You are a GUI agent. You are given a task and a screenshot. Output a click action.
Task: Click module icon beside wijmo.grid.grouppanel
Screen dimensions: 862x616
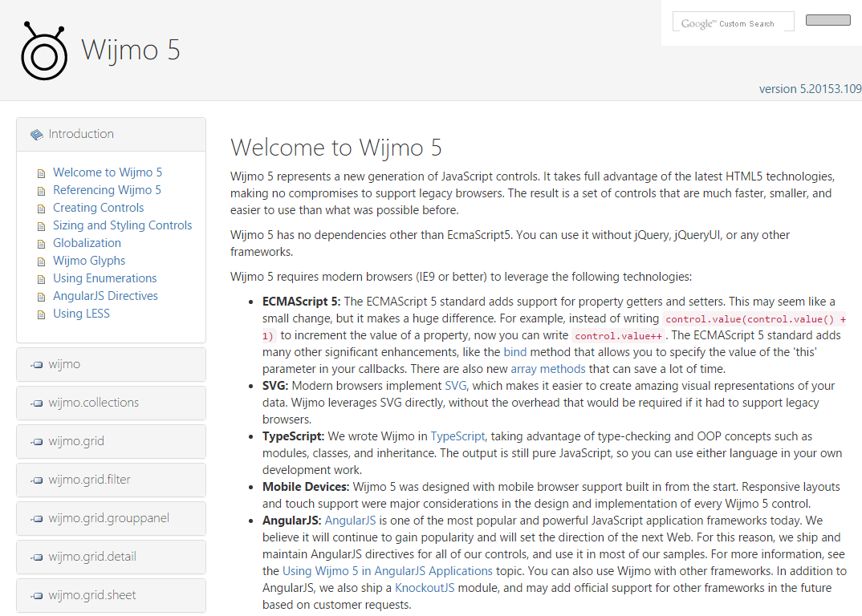click(37, 519)
